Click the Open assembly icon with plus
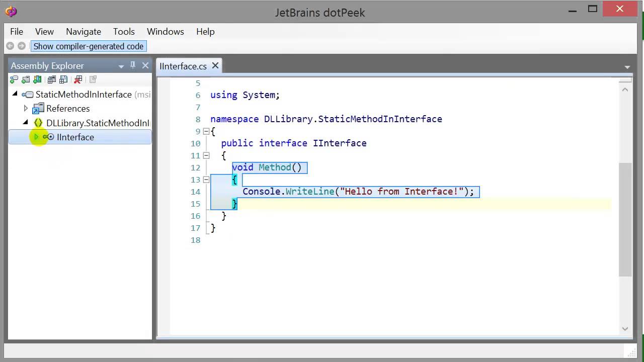The image size is (644, 362). coord(14,79)
